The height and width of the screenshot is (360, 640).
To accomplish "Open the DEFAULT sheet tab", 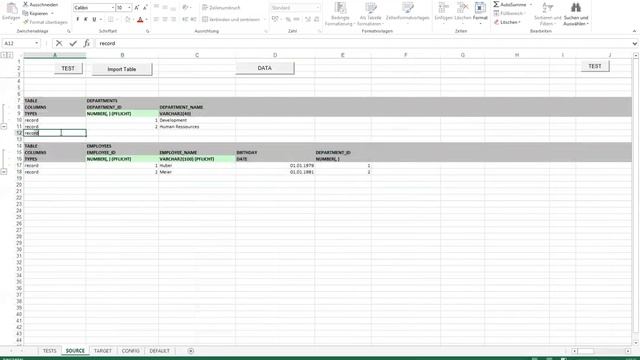I will 159,351.
